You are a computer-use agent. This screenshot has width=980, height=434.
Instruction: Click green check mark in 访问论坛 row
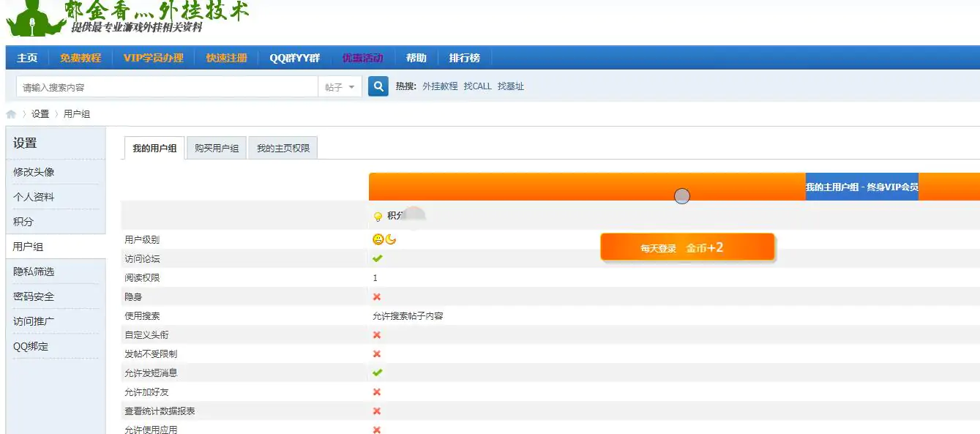(x=377, y=258)
